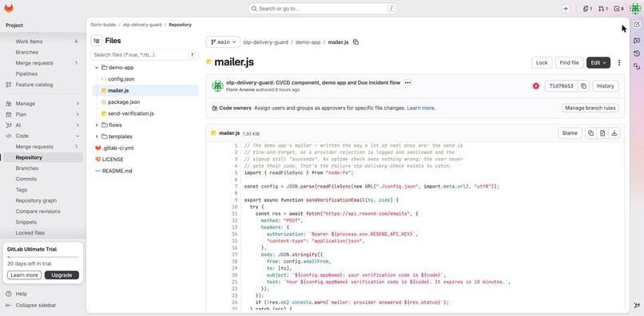Viewport: 644px width, 316px height.
Task: Open the main branch selector dropdown
Action: [x=223, y=41]
